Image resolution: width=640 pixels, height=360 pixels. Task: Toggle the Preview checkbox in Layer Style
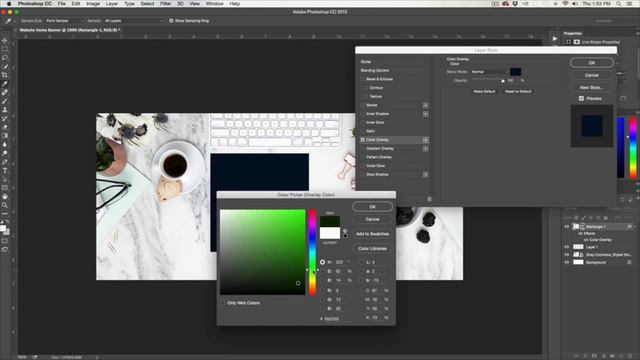pos(581,98)
